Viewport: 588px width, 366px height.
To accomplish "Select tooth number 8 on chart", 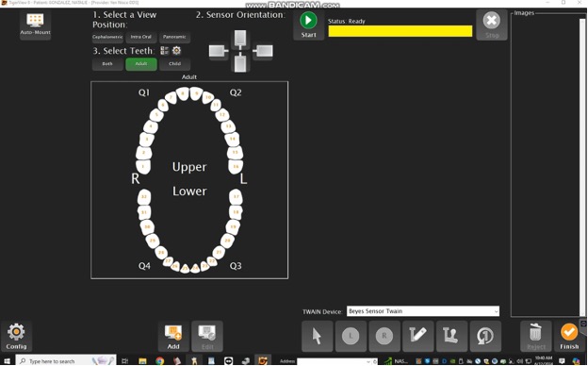I will (183, 93).
